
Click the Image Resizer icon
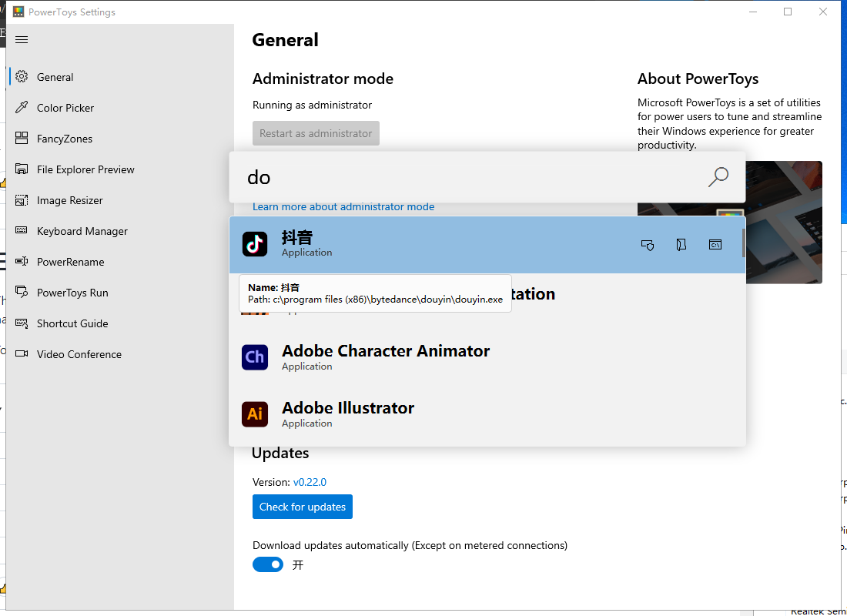pyautogui.click(x=22, y=200)
